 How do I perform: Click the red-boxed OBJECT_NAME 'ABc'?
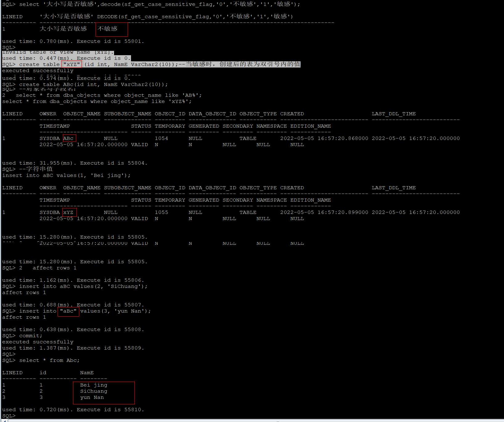pyautogui.click(x=68, y=138)
